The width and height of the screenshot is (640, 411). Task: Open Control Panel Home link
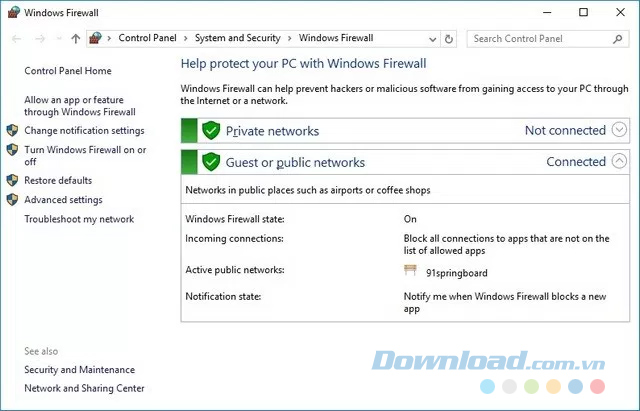point(68,71)
